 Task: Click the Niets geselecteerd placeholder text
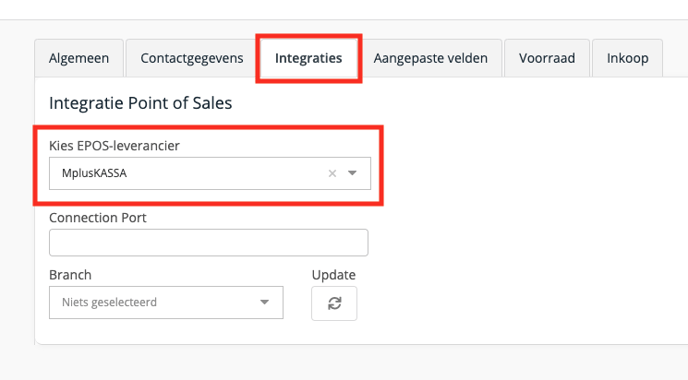[109, 302]
